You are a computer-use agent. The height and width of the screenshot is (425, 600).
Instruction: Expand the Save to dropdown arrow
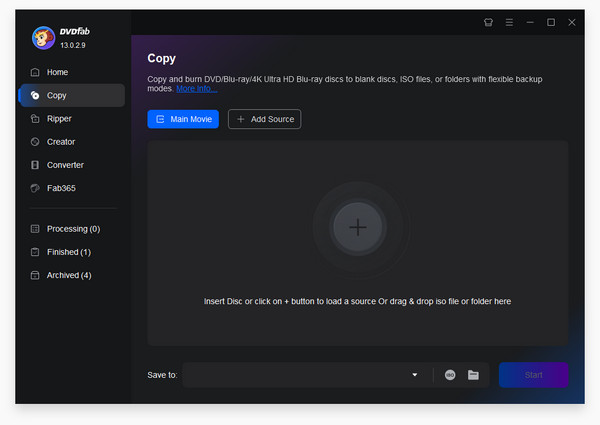tap(415, 375)
